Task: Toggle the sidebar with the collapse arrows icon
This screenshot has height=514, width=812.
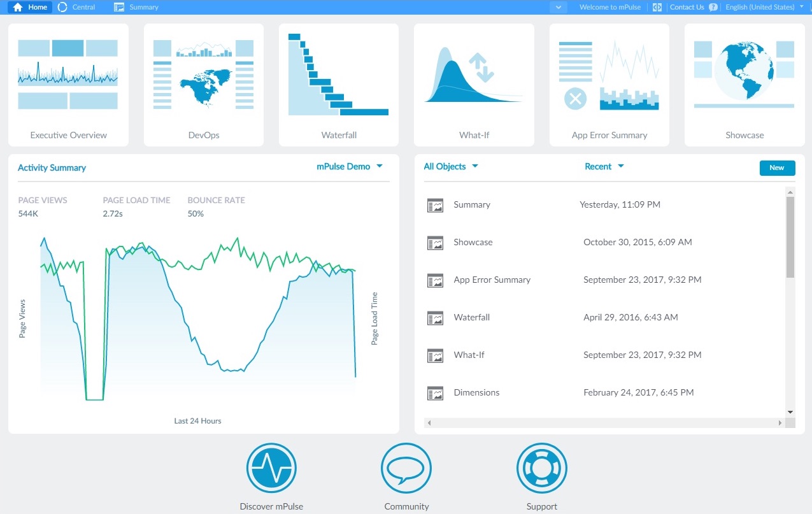Action: click(657, 7)
